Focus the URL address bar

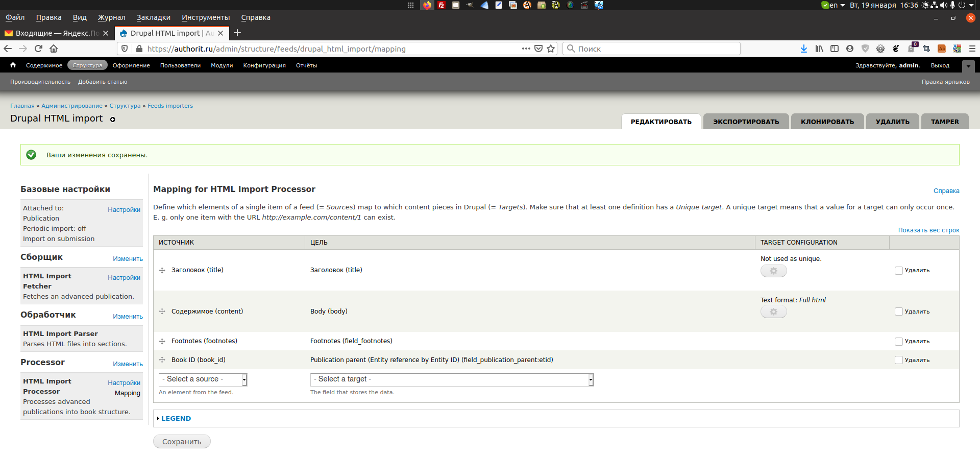tap(332, 49)
